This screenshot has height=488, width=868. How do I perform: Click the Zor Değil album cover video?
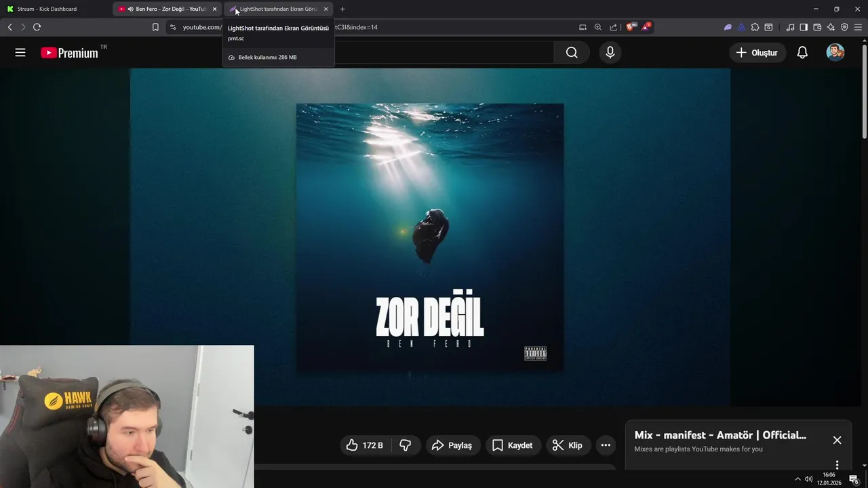tap(430, 237)
